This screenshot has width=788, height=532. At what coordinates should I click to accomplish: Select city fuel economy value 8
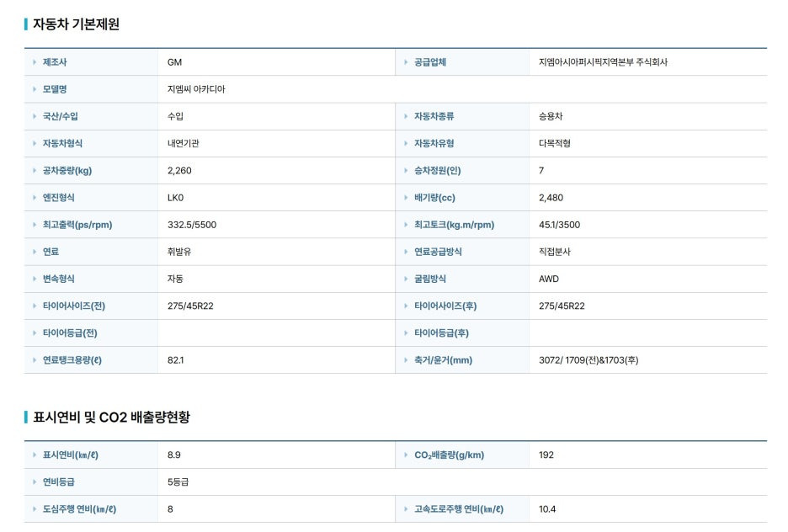170,510
